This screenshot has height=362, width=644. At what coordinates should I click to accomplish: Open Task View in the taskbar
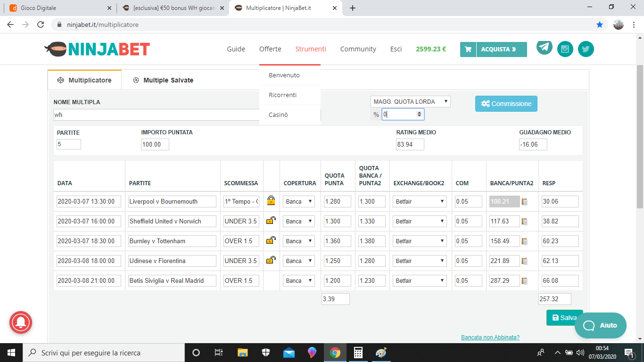(219, 353)
